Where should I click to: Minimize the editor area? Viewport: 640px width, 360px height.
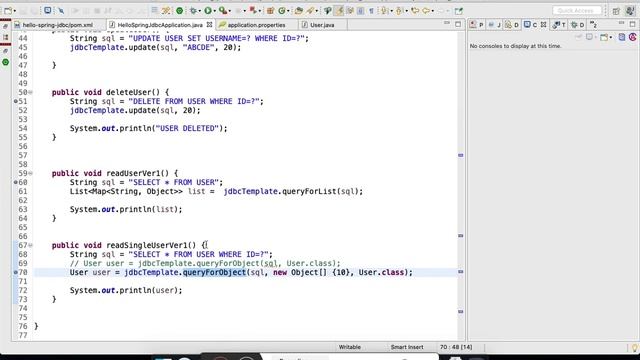(447, 23)
